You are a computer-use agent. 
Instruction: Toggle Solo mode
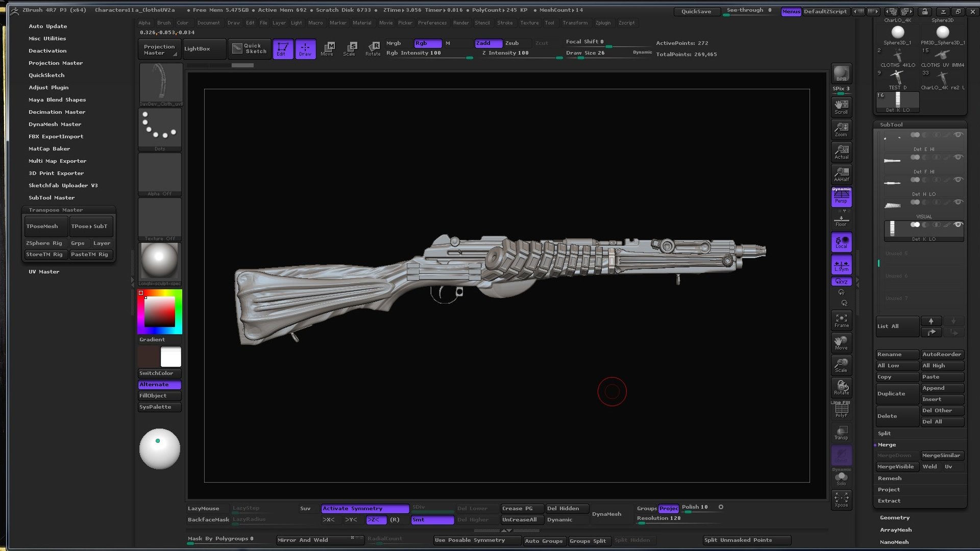pos(841,478)
